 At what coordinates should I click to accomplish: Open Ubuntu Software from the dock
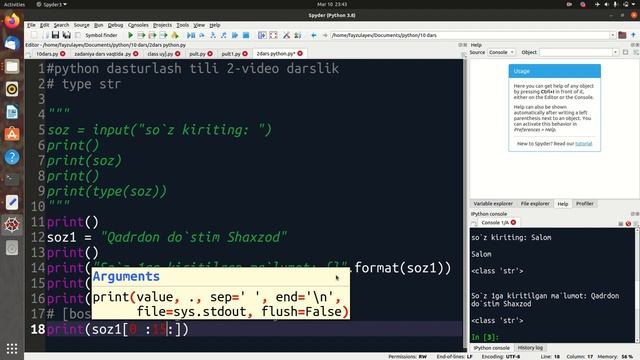[x=12, y=134]
